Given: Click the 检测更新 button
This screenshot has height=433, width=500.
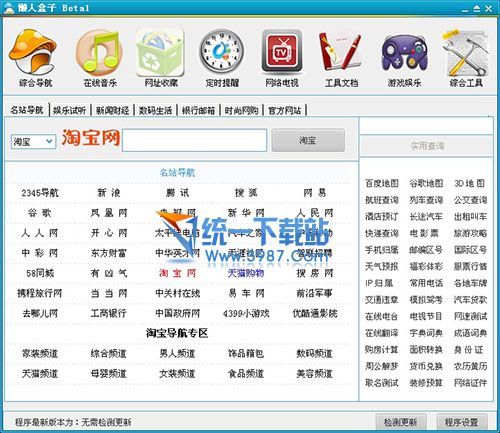Looking at the screenshot, I should pos(401,422).
